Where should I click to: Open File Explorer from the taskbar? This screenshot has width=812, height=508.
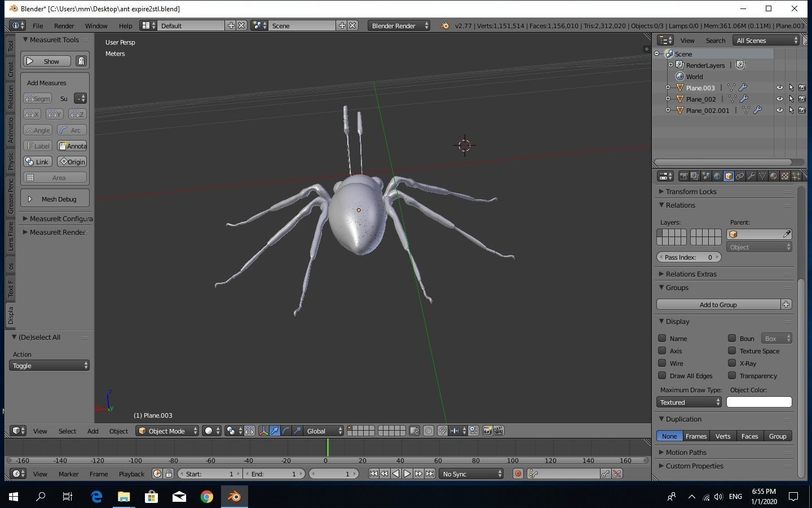tap(123, 497)
